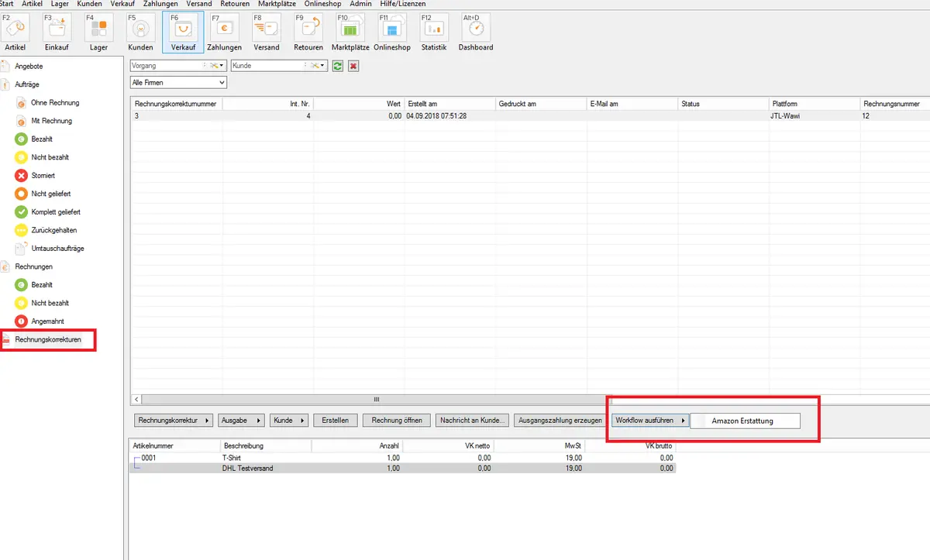
Task: Click the Nachricht an Kunde button
Action: [472, 420]
